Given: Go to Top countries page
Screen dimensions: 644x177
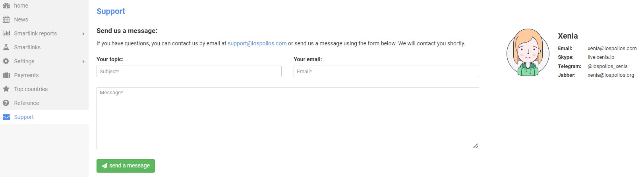Looking at the screenshot, I should click(x=31, y=89).
